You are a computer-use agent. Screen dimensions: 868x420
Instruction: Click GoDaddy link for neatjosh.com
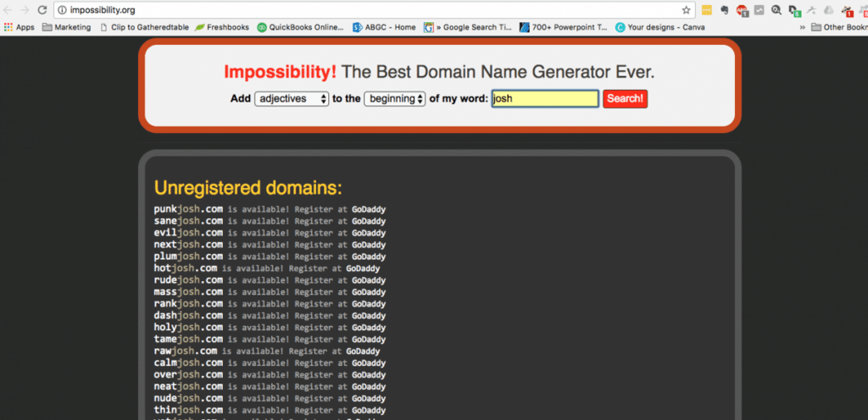coord(369,387)
